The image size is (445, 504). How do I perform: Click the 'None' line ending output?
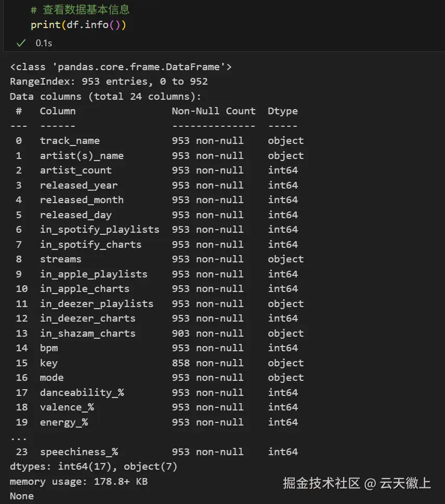click(x=22, y=496)
